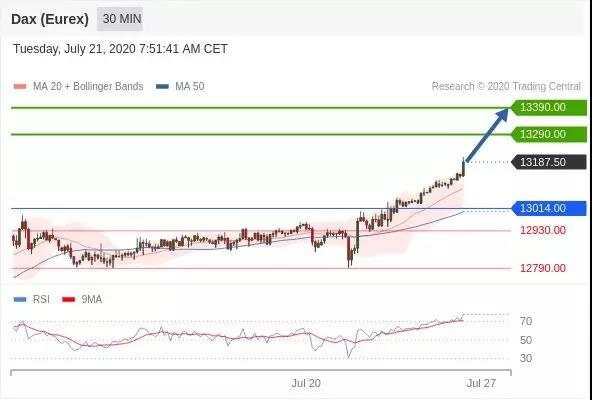Click the MA 50 legend color swatch

tap(162, 86)
